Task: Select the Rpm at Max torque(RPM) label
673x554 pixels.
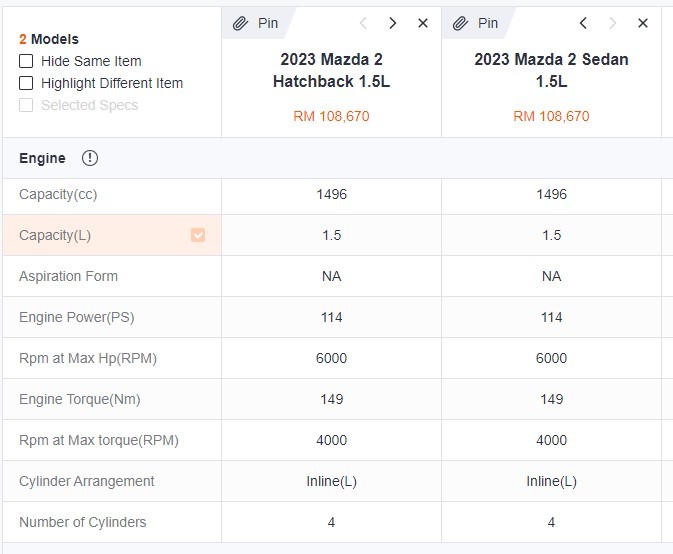Action: click(x=99, y=440)
